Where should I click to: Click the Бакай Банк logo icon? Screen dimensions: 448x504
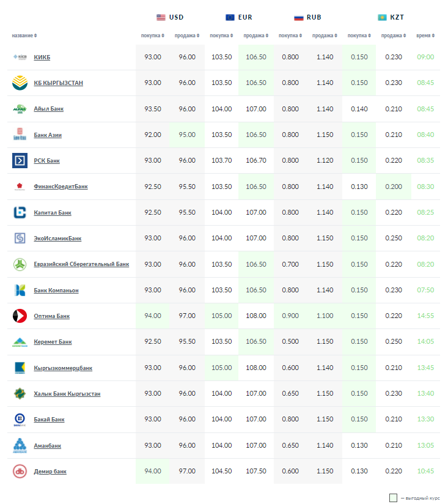coord(20,420)
